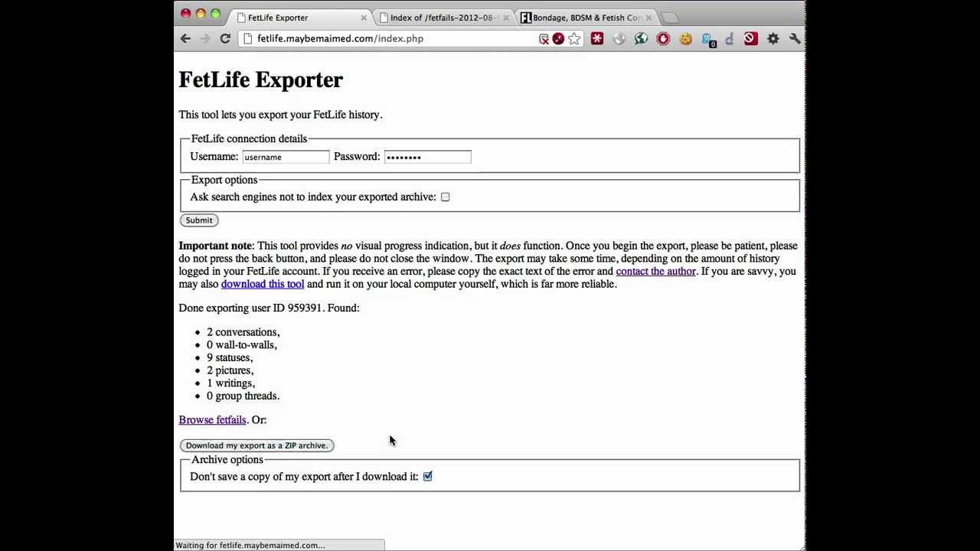The width and height of the screenshot is (980, 551).
Task: Click into the Username field
Action: point(286,157)
